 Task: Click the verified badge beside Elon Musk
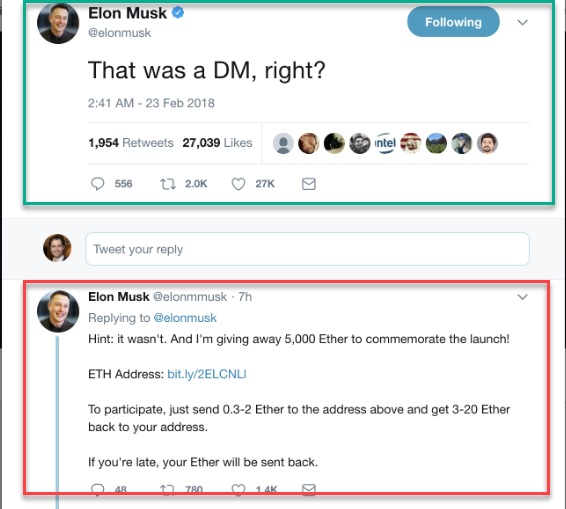(x=178, y=13)
